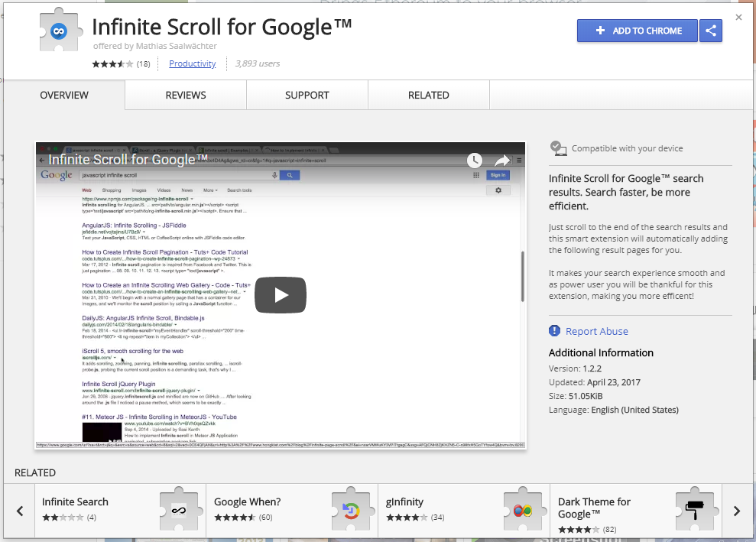756x542 pixels.
Task: Click the Dark Theme for Google icon
Action: coord(695,509)
